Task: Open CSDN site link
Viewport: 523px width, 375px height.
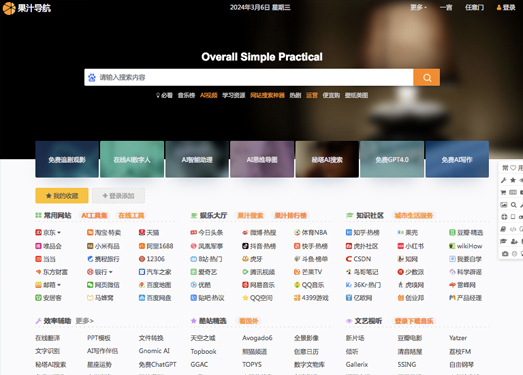Action: pos(358,259)
